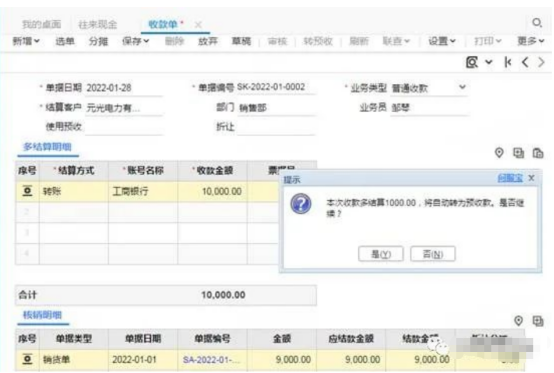Click the 是(Y) button in the dialog
The image size is (554, 373).
point(381,254)
